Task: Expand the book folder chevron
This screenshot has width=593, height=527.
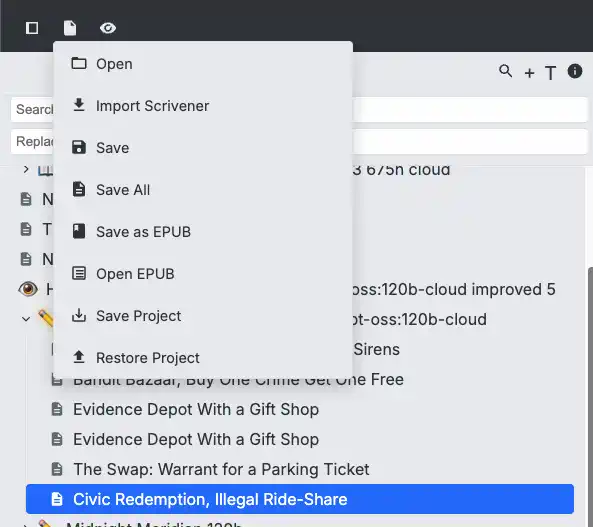Action: click(x=26, y=169)
